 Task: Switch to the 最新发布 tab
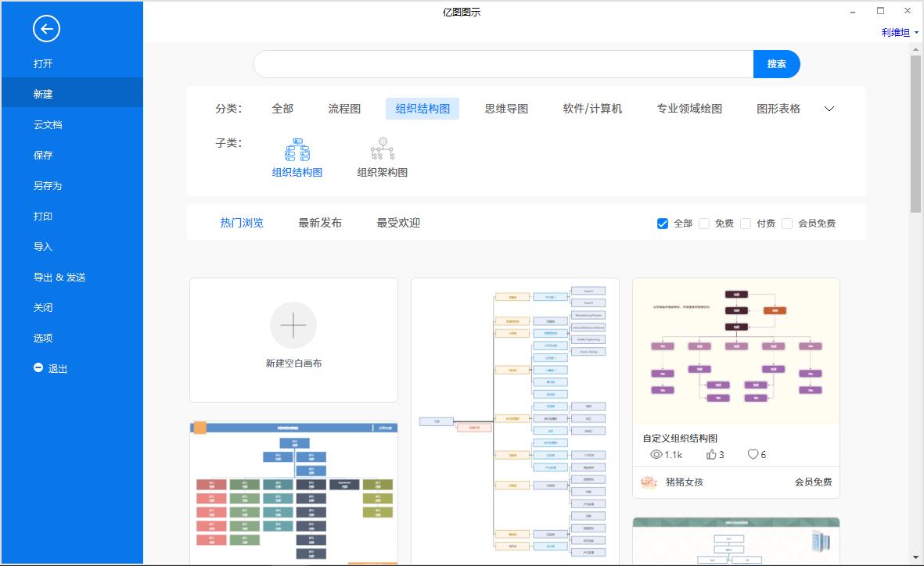(x=320, y=222)
